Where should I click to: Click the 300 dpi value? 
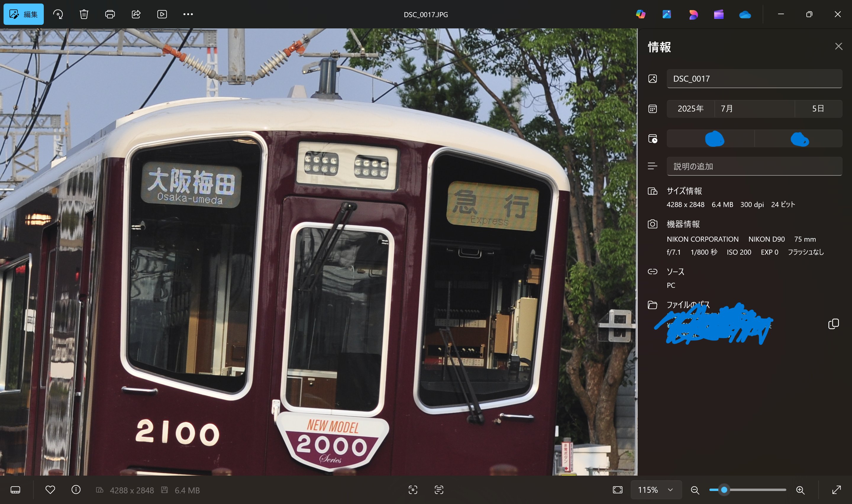point(752,204)
